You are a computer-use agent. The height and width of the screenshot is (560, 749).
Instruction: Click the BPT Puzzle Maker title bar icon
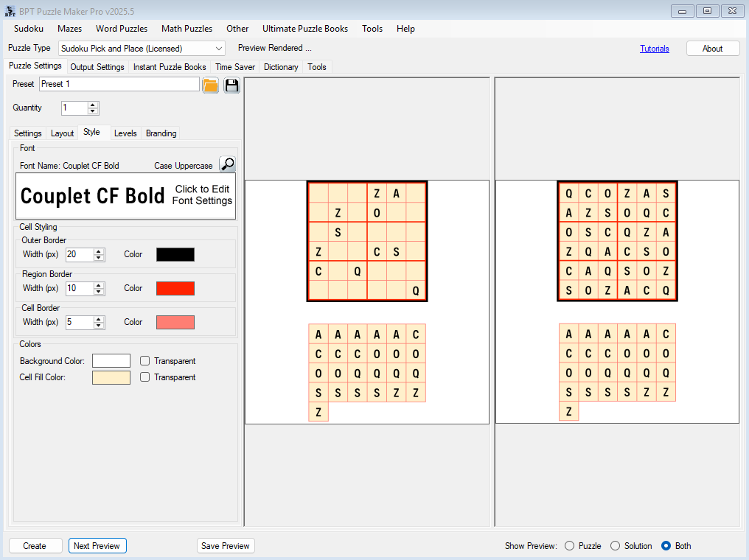point(9,10)
